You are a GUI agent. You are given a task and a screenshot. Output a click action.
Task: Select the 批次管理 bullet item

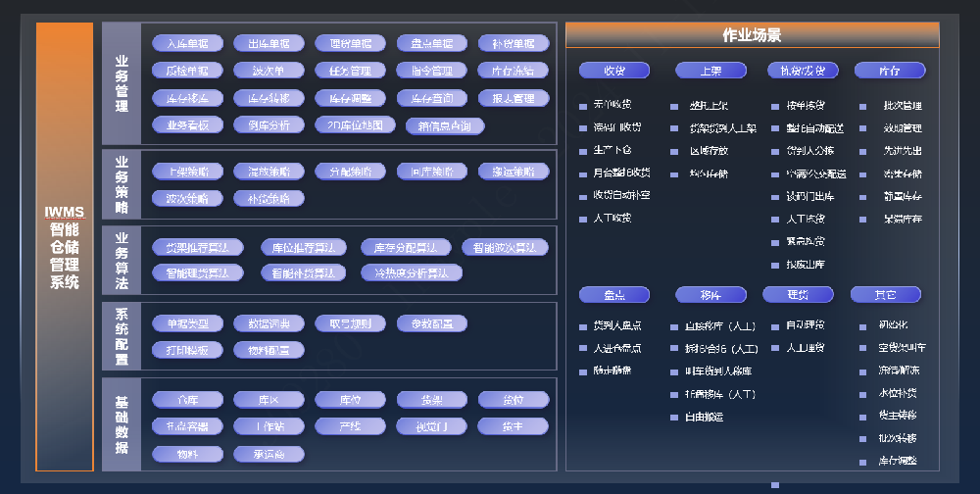(x=902, y=106)
